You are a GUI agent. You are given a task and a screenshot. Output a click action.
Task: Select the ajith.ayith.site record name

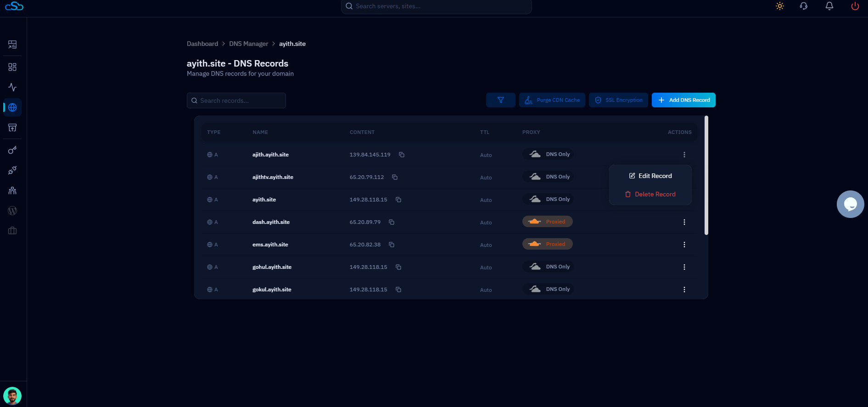pyautogui.click(x=271, y=155)
